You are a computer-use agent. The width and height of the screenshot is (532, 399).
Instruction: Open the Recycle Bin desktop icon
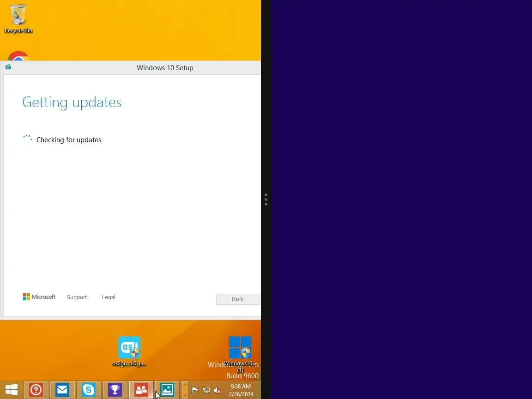click(18, 18)
